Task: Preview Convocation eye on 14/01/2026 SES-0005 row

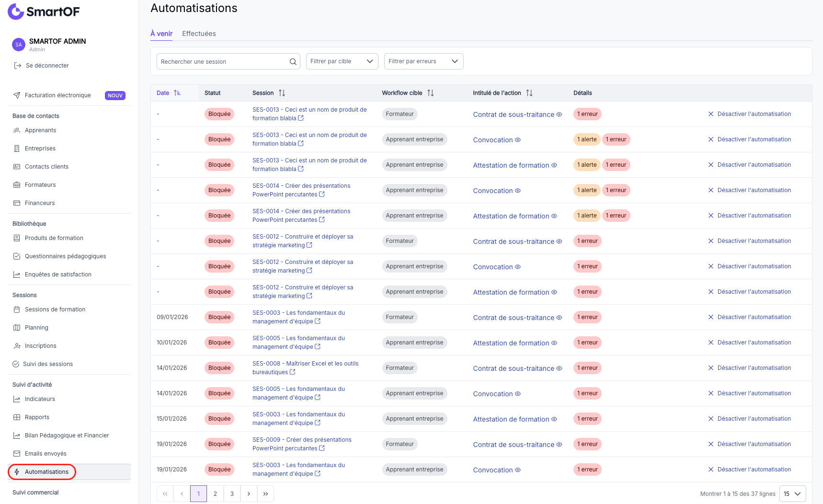Action: pos(518,394)
